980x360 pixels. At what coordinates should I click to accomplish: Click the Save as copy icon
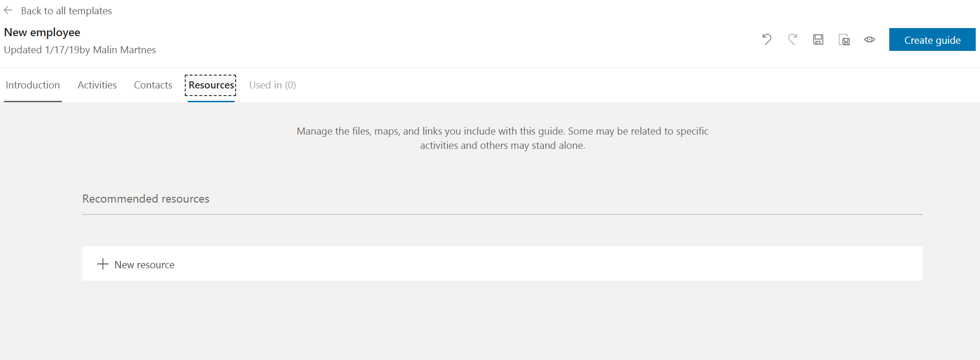844,39
